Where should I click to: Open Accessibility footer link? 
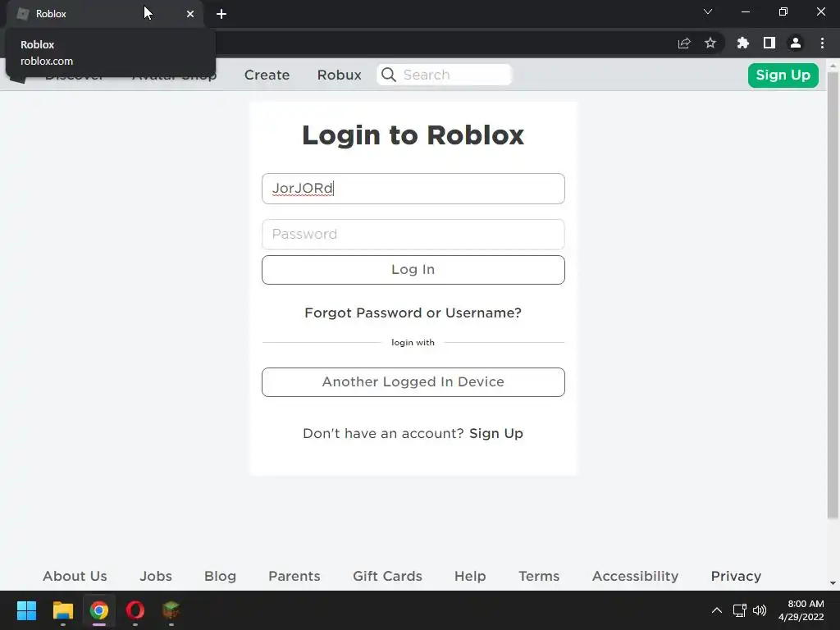pos(636,576)
